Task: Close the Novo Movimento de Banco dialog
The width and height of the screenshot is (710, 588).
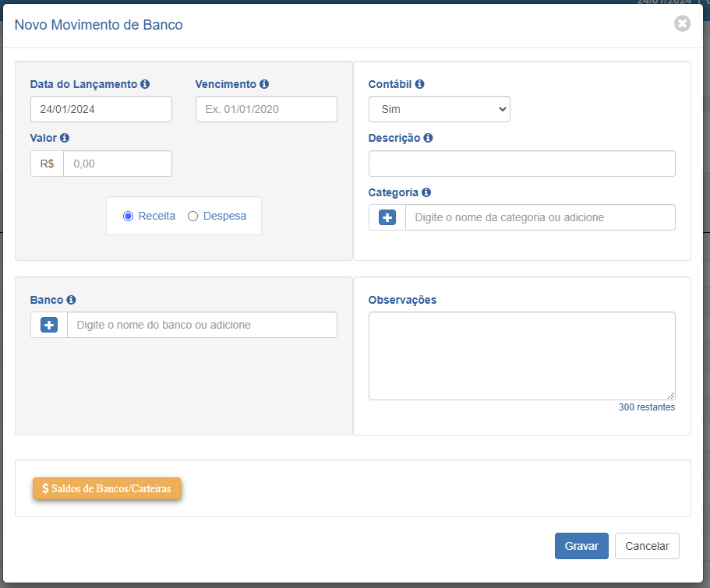Action: (682, 23)
